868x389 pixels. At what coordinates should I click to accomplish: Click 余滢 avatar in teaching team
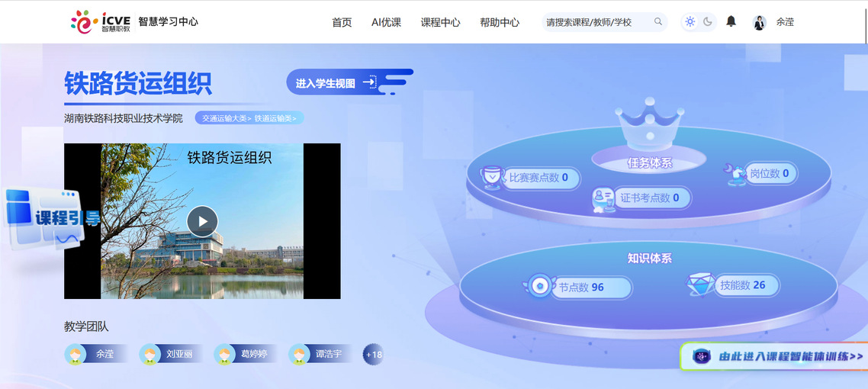[75, 354]
